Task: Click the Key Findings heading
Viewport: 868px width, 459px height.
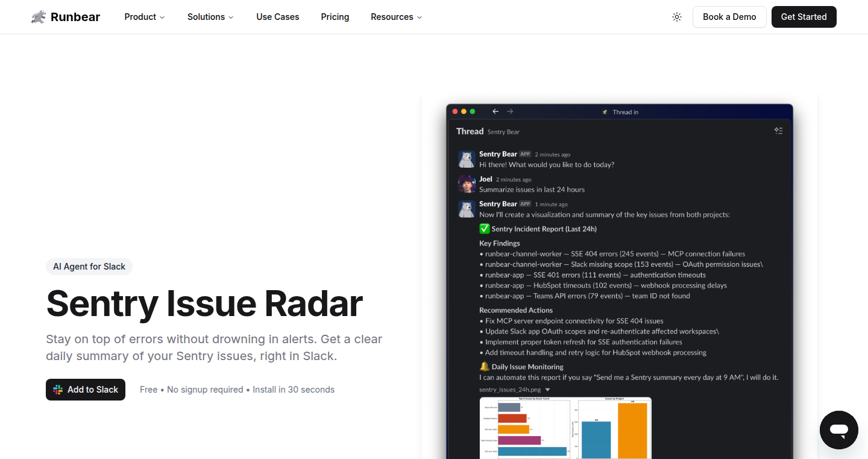Action: tap(500, 243)
